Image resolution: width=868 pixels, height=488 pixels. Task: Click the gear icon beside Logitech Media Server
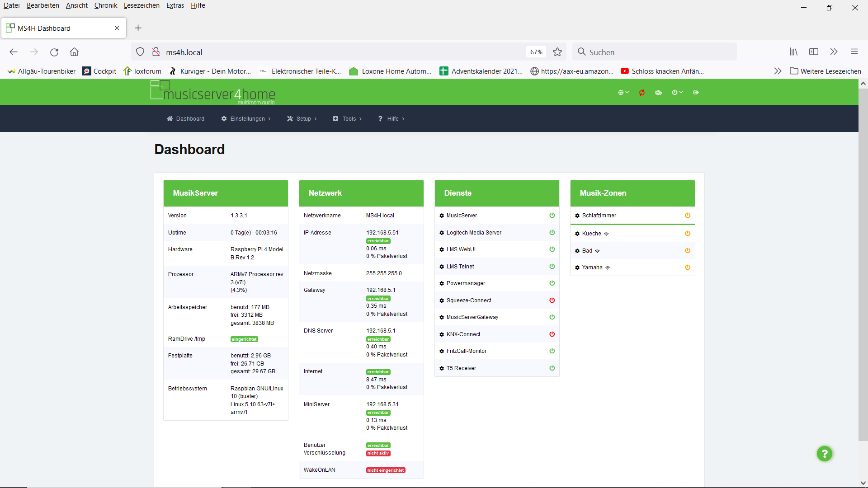(442, 233)
